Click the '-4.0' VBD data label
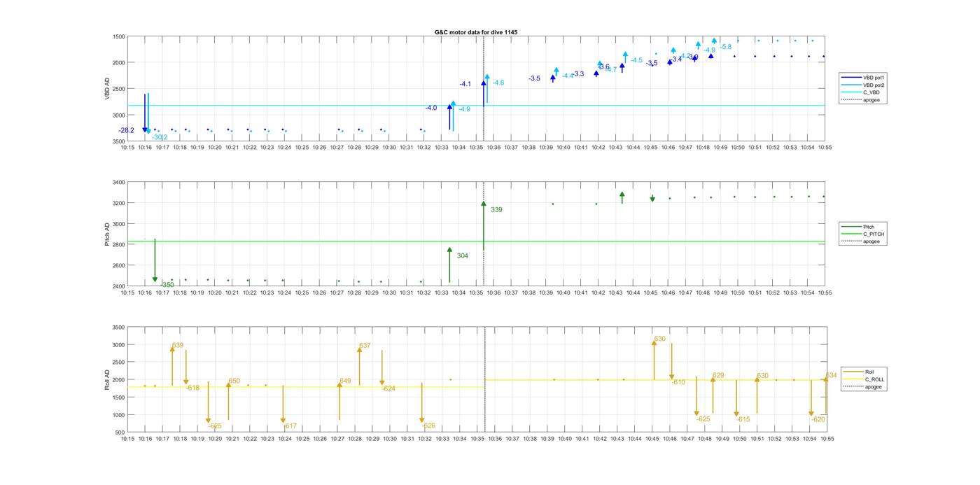Viewport: 980px width, 485px height. click(431, 108)
